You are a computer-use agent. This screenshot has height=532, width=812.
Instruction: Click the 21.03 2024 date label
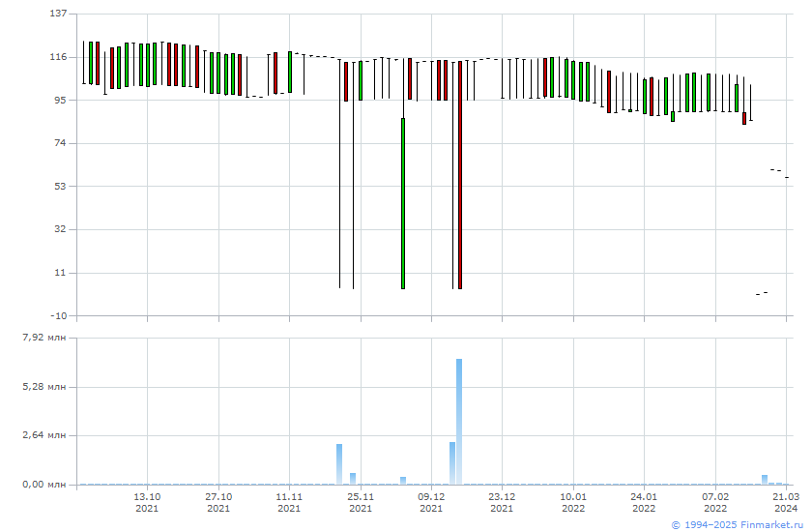click(786, 502)
